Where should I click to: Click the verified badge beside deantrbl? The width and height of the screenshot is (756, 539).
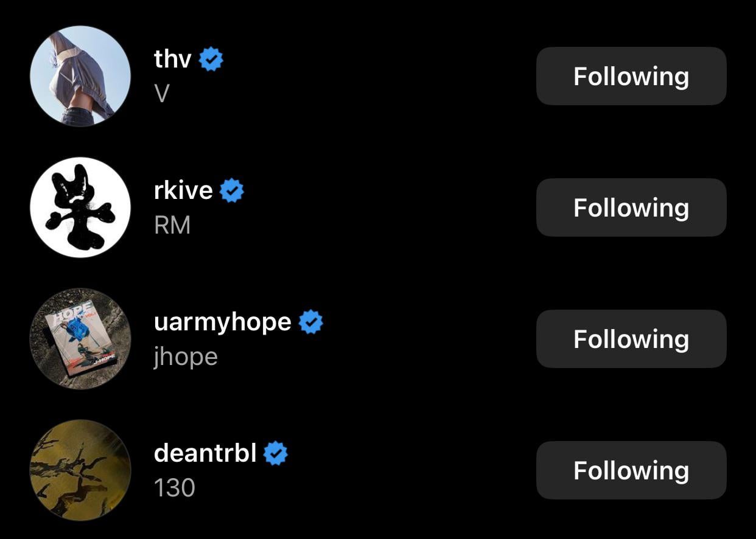click(276, 454)
